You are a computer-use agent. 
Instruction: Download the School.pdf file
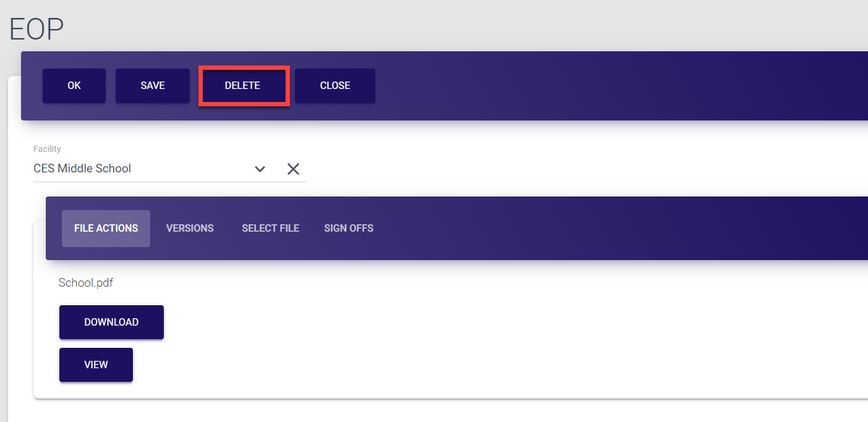pyautogui.click(x=111, y=323)
